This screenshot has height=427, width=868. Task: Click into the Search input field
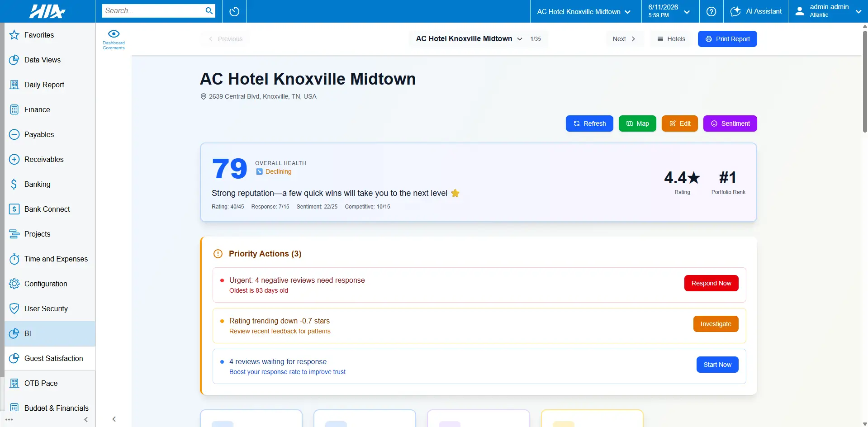pyautogui.click(x=153, y=11)
